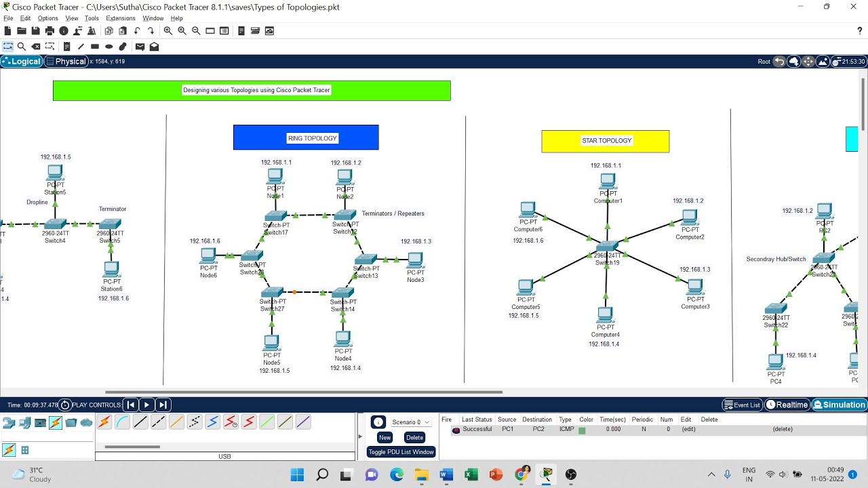Choose Connections category lightning icon
Viewport: 868px width, 488px height.
tap(56, 423)
